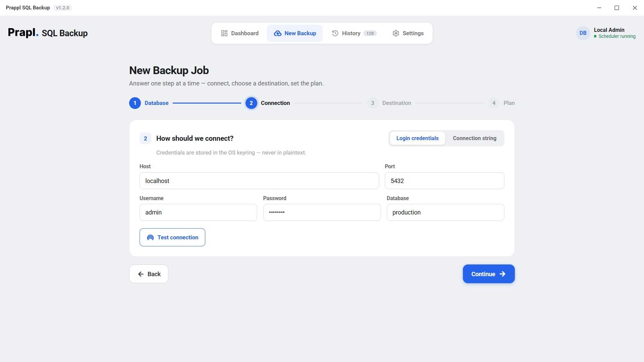Click the Test connection signal icon

[150, 237]
